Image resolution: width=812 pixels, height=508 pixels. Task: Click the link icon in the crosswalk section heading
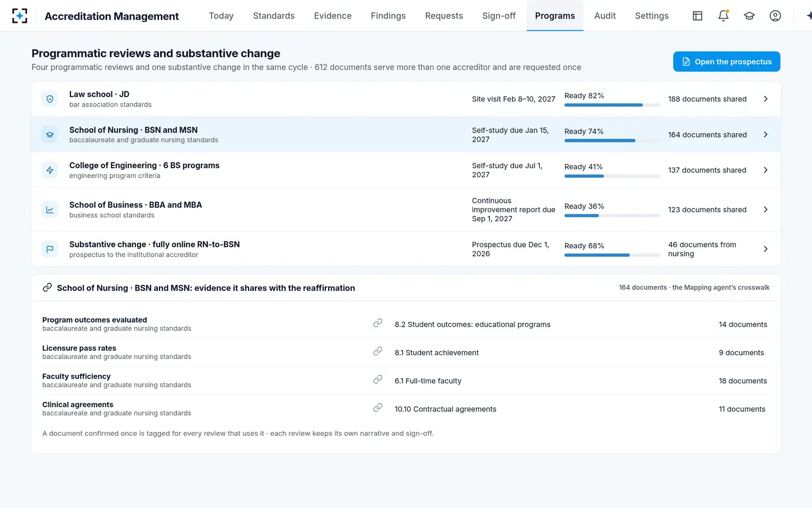pyautogui.click(x=47, y=288)
